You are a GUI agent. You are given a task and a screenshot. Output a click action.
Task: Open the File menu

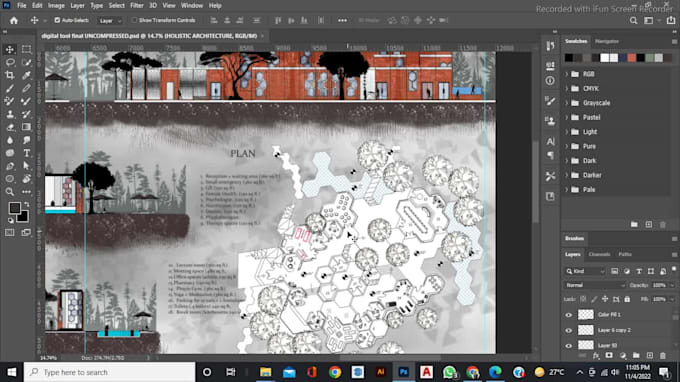pos(21,6)
